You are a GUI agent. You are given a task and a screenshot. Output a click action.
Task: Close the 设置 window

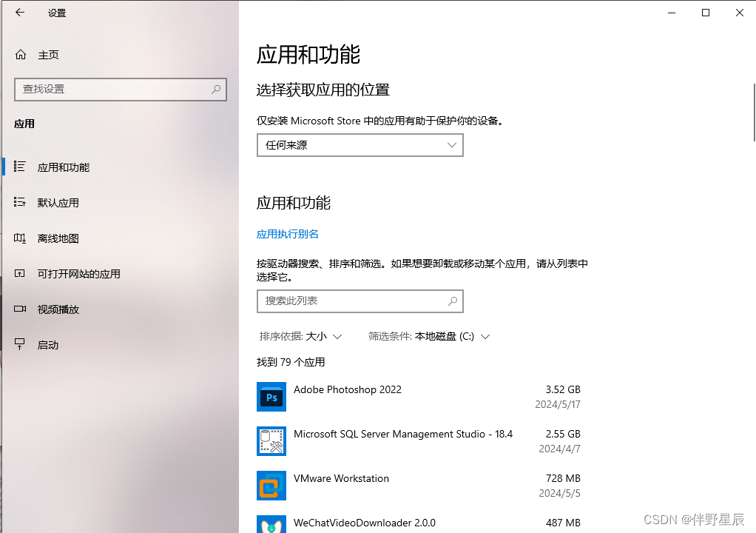(740, 13)
